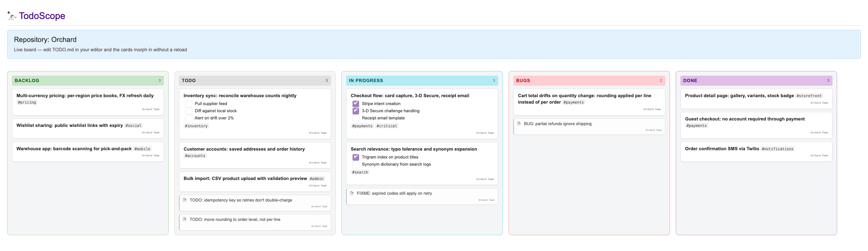Click the BUGS column header
868x251 pixels.
click(589, 81)
